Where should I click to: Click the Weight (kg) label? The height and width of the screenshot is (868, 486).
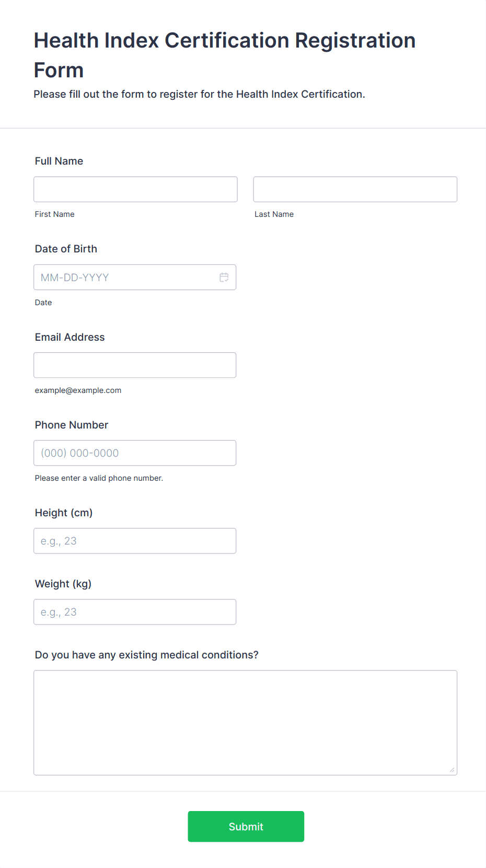(63, 584)
